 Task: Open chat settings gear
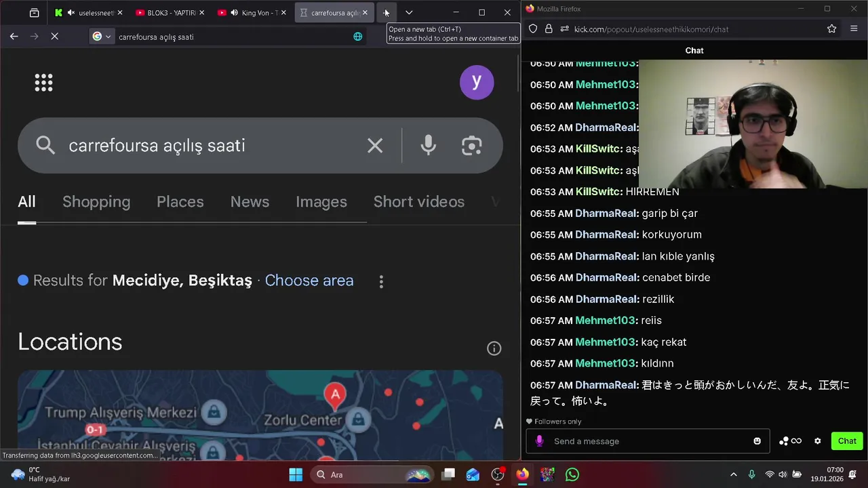click(818, 441)
